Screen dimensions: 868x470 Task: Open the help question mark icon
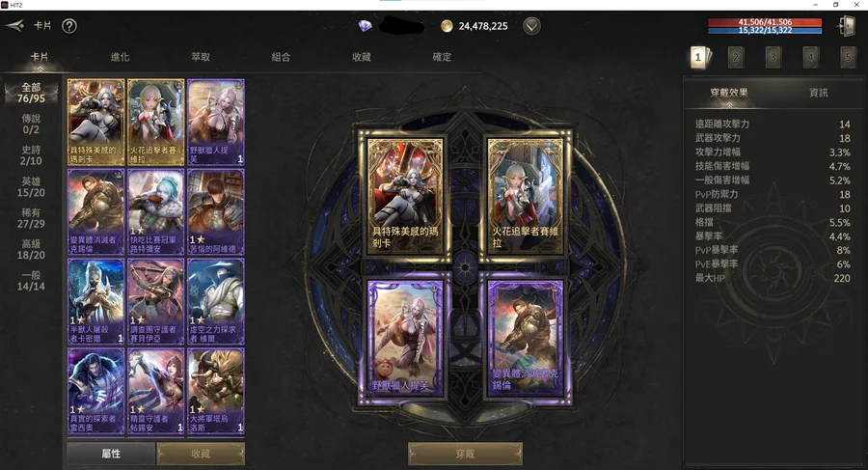coord(69,25)
